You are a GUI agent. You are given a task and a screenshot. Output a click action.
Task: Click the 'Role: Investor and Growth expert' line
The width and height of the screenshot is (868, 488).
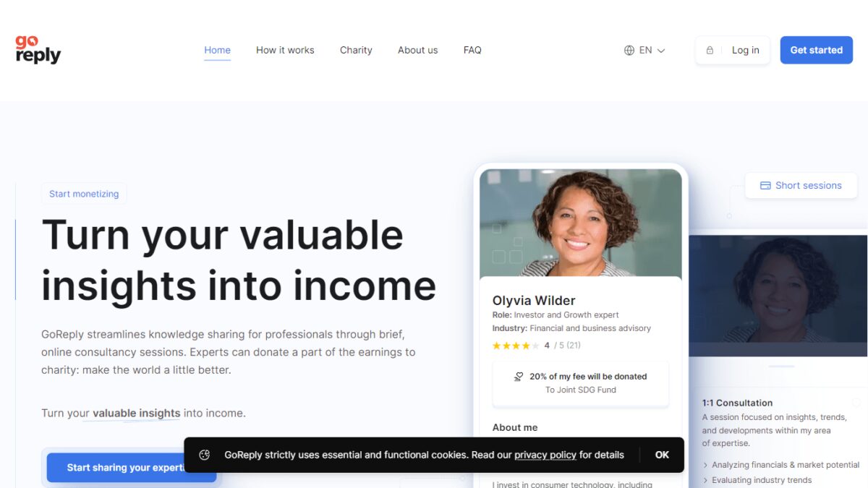[x=556, y=315]
